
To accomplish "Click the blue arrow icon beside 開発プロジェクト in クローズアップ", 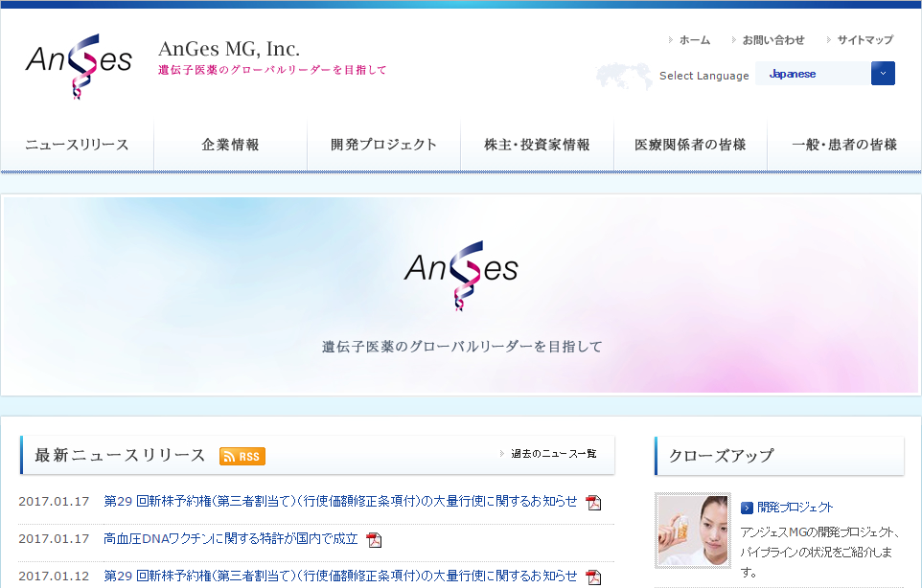I will click(747, 508).
